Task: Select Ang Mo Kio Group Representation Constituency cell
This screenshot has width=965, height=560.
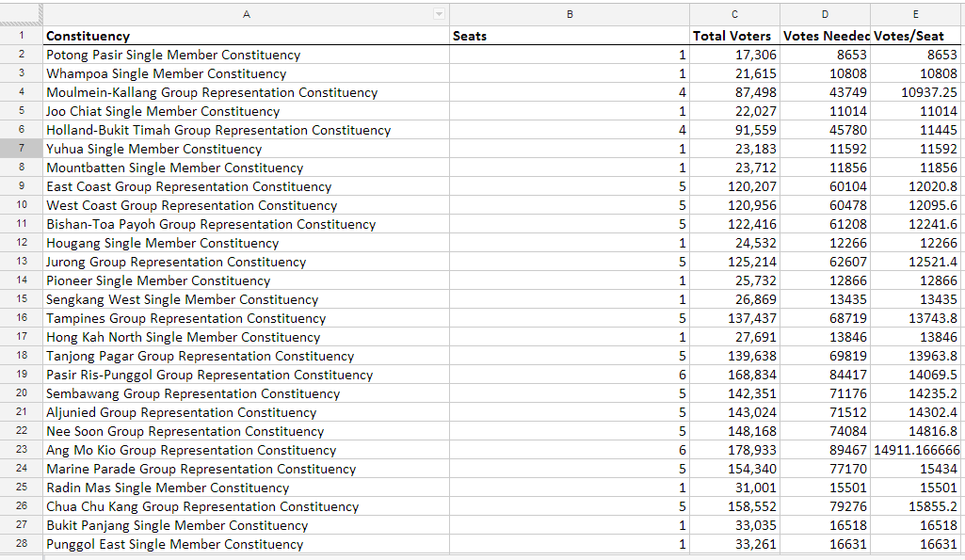Action: click(246, 450)
